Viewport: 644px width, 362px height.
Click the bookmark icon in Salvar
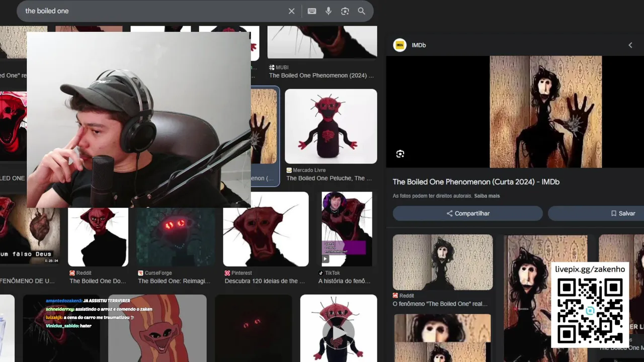[614, 213]
